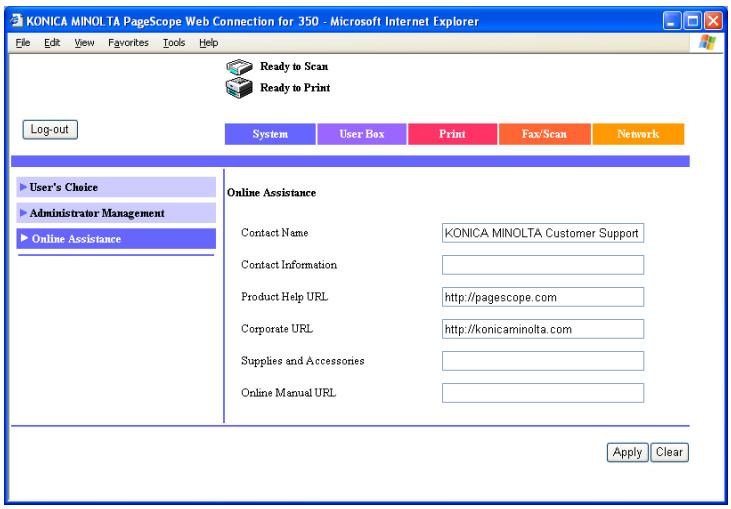Image resolution: width=731 pixels, height=509 pixels.
Task: Open the View menu
Action: [84, 43]
